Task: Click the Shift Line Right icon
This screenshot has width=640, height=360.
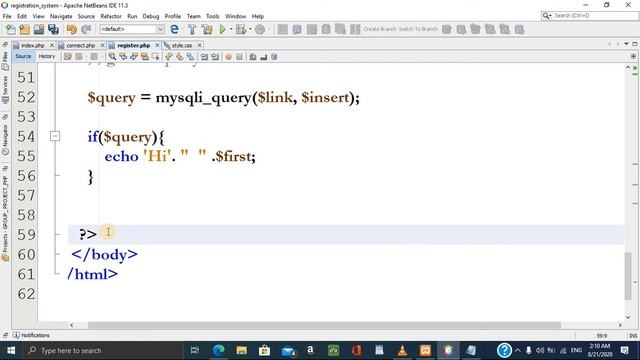Action: (215, 57)
